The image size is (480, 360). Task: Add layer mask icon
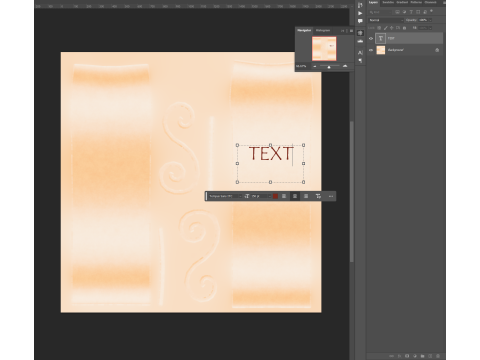click(x=407, y=356)
